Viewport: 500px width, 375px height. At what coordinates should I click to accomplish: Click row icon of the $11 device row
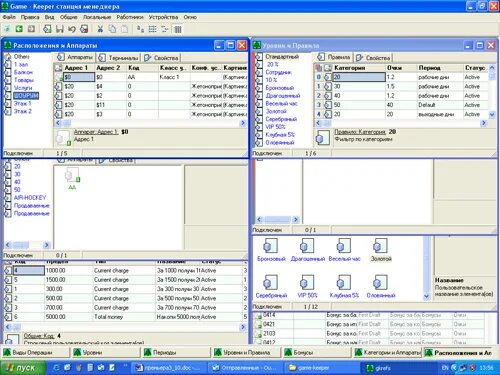pyautogui.click(x=58, y=105)
